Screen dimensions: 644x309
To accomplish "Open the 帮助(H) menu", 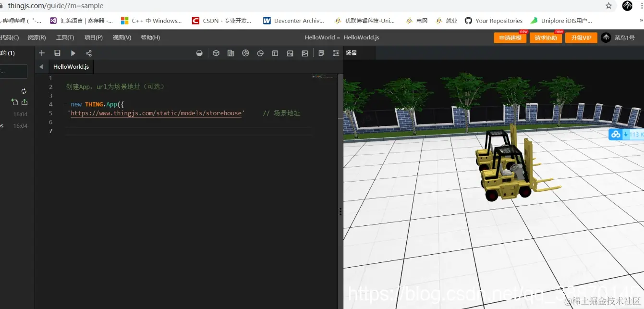I will (x=150, y=37).
